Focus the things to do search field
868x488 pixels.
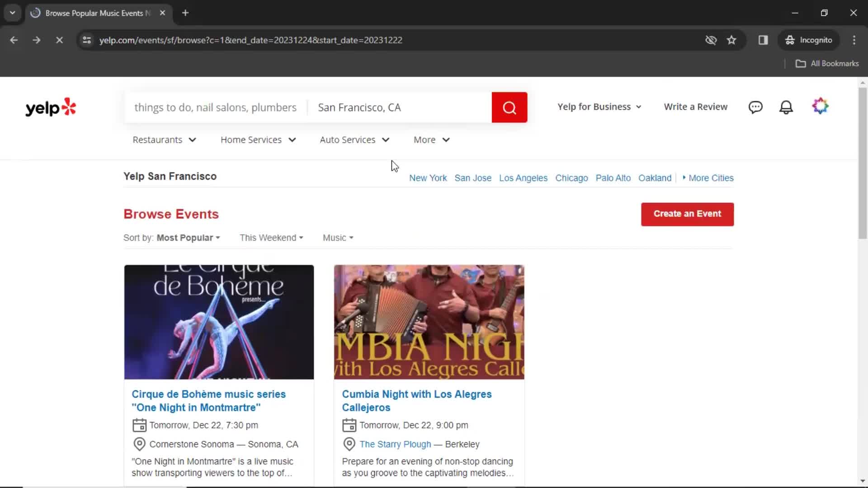216,108
